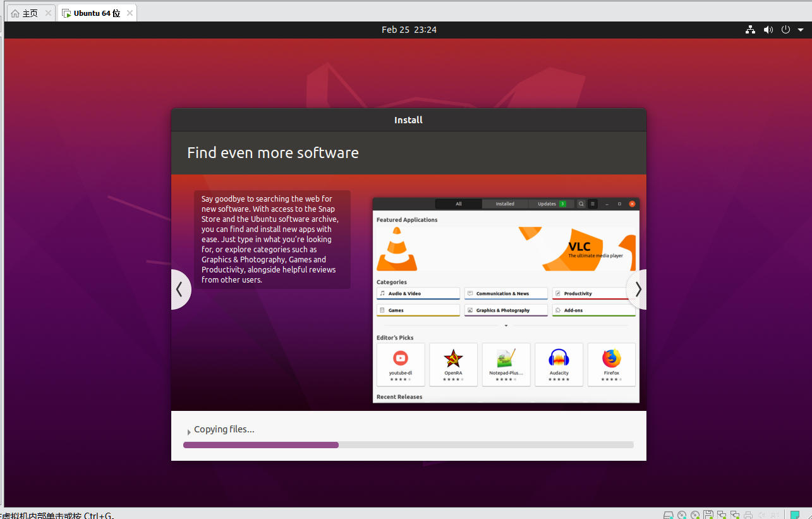Image resolution: width=812 pixels, height=519 pixels.
Task: Go to the next installer slide
Action: 638,290
